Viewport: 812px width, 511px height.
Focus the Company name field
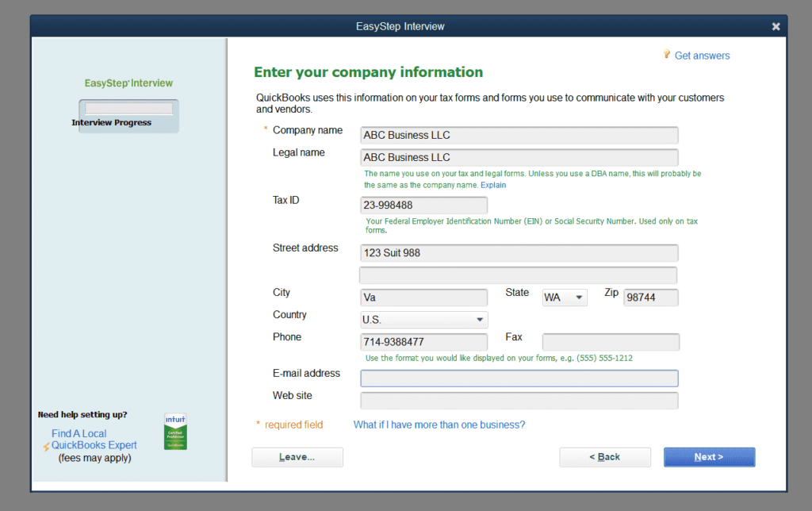coord(519,135)
